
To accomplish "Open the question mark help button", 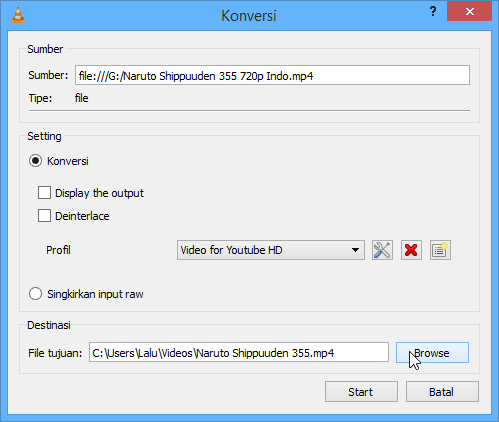I will coord(433,12).
